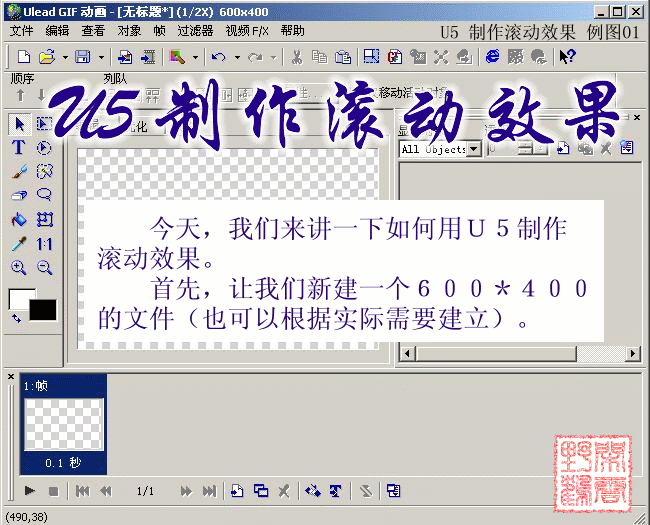Select the rectangle selection tool
This screenshot has height=525, width=650.
click(44, 123)
